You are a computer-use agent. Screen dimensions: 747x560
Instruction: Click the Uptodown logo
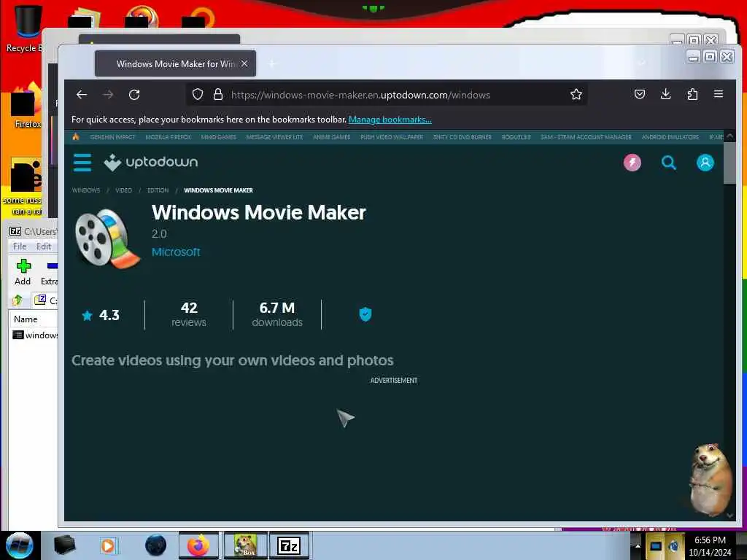click(x=151, y=163)
